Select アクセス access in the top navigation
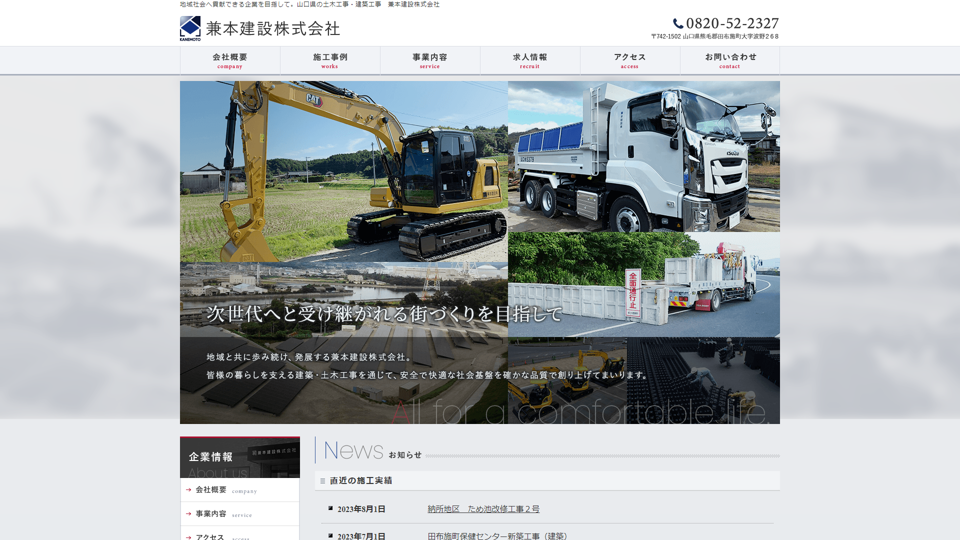 [630, 60]
